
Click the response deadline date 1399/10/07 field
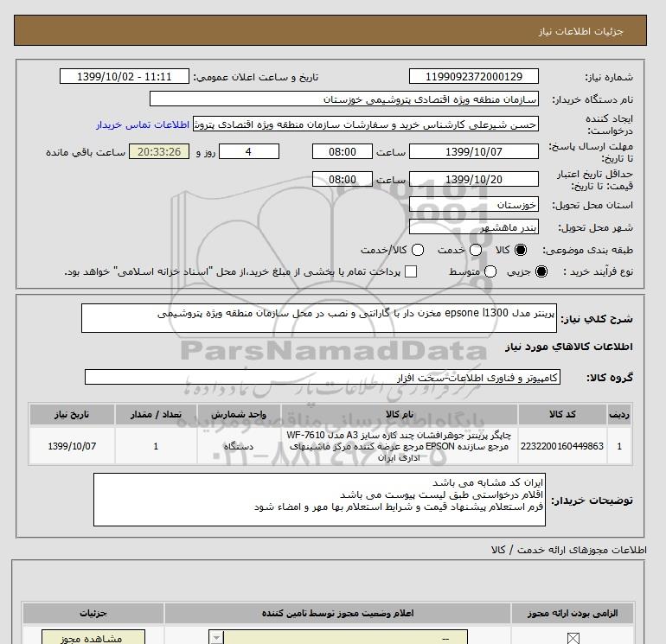tap(474, 151)
